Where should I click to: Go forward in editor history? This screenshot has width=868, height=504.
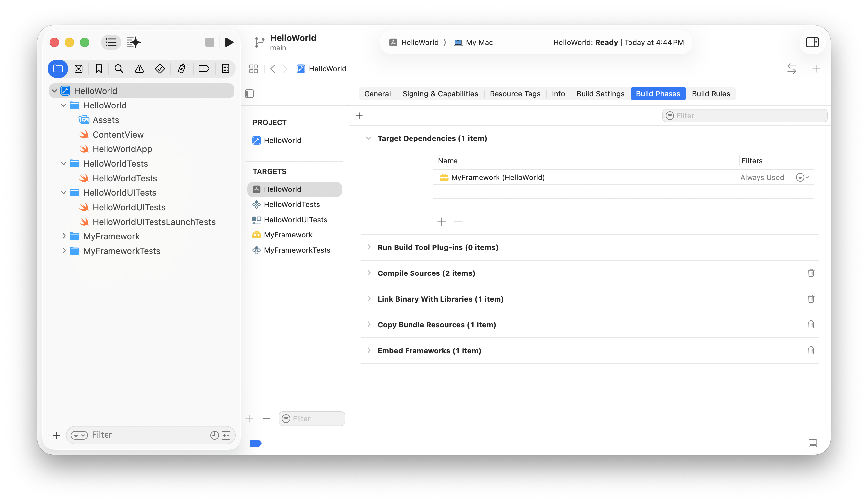pos(285,69)
